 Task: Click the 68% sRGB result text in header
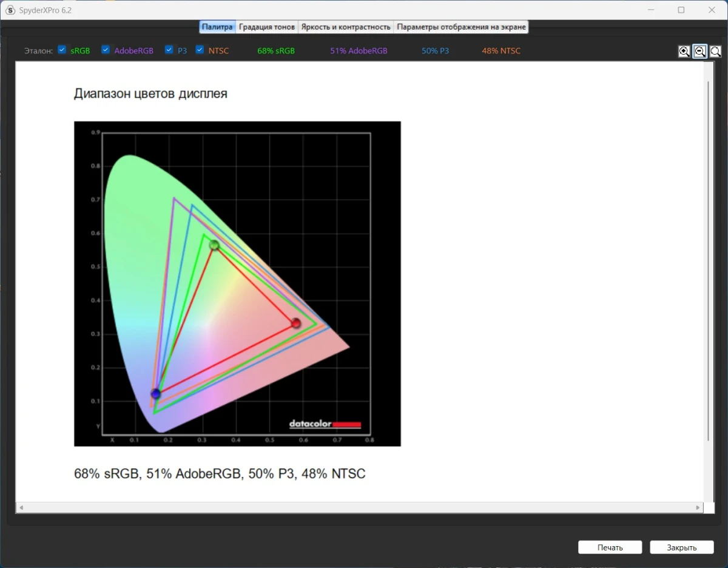[276, 51]
